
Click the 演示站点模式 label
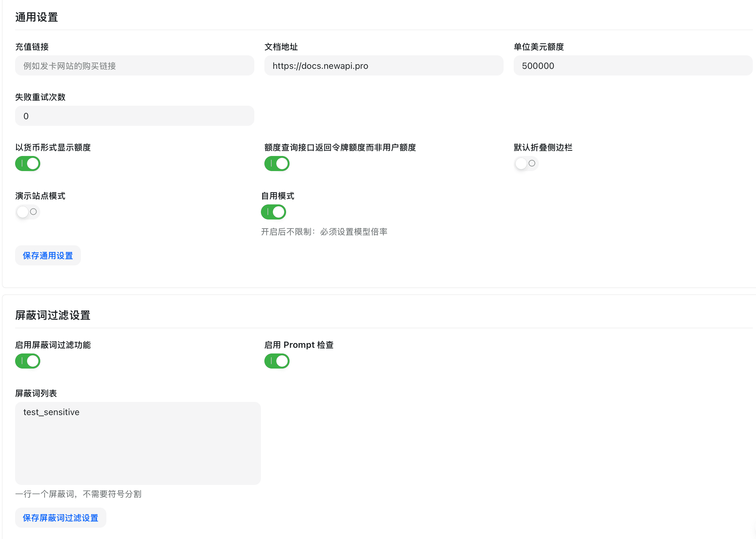click(40, 196)
